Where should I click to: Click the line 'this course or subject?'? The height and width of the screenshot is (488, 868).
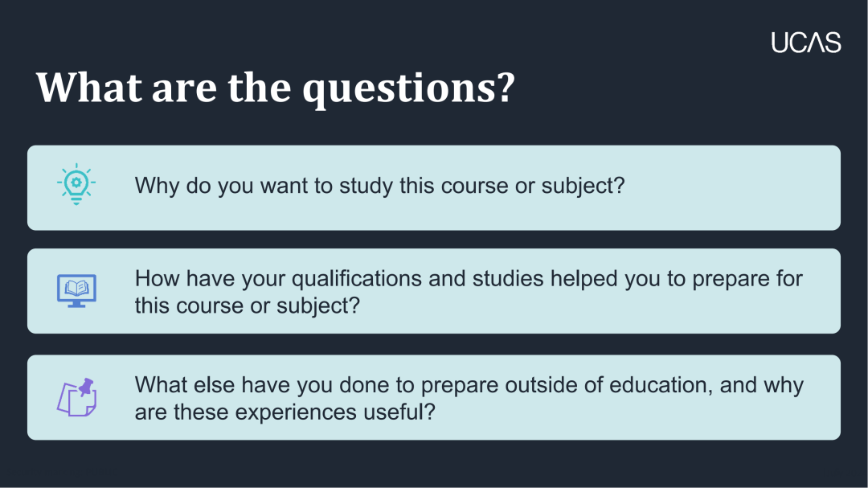tap(248, 306)
